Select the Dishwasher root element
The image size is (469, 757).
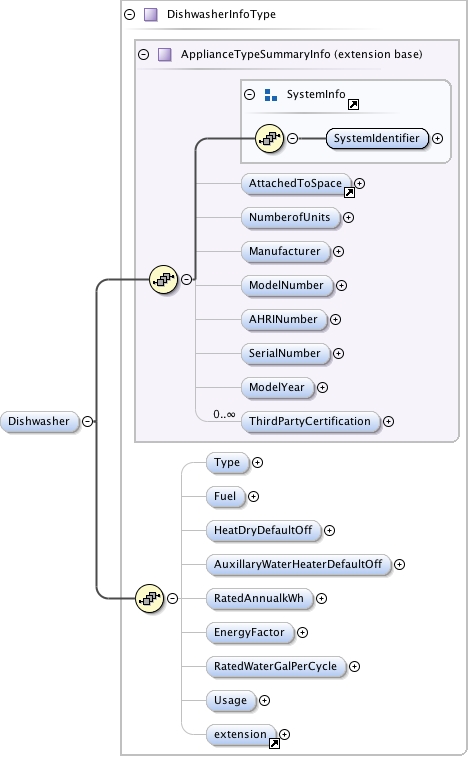click(39, 421)
